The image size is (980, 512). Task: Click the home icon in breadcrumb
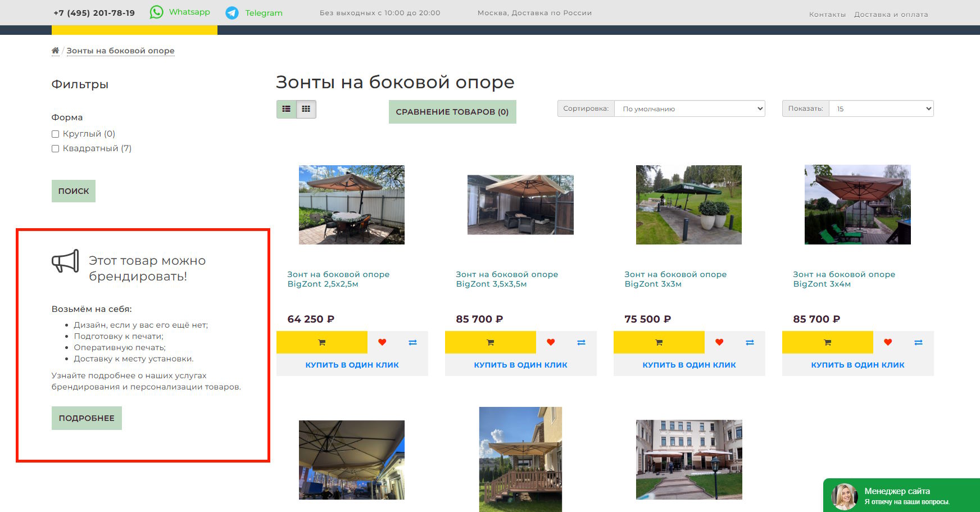(x=55, y=51)
